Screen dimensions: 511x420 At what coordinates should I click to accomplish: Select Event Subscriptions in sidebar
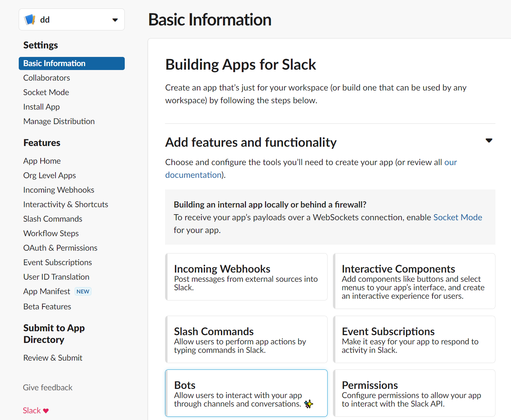click(x=58, y=262)
